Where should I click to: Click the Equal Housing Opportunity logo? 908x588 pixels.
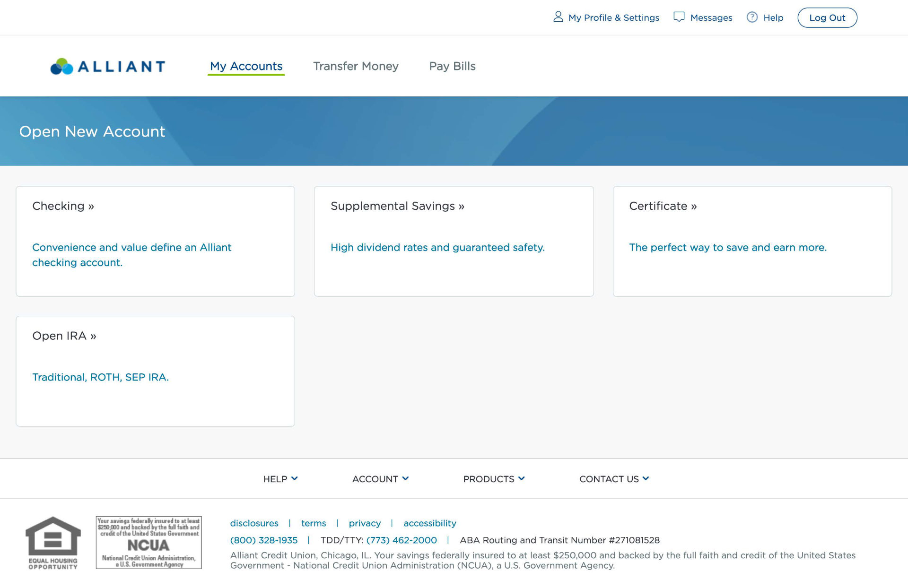click(53, 543)
